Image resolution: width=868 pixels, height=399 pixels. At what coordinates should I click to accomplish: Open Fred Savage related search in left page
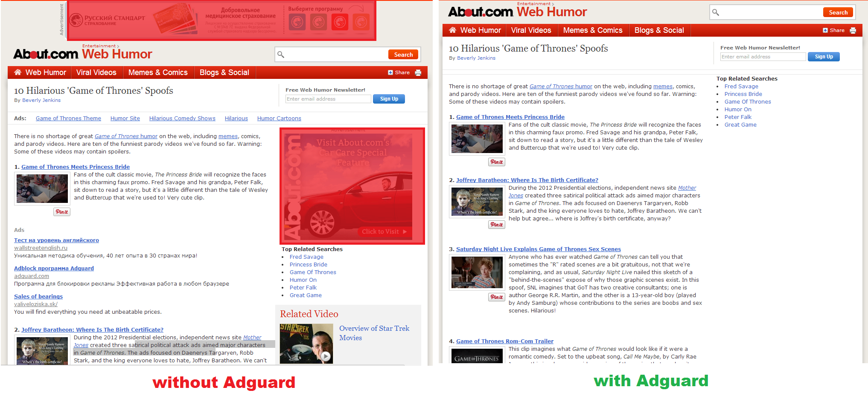306,257
